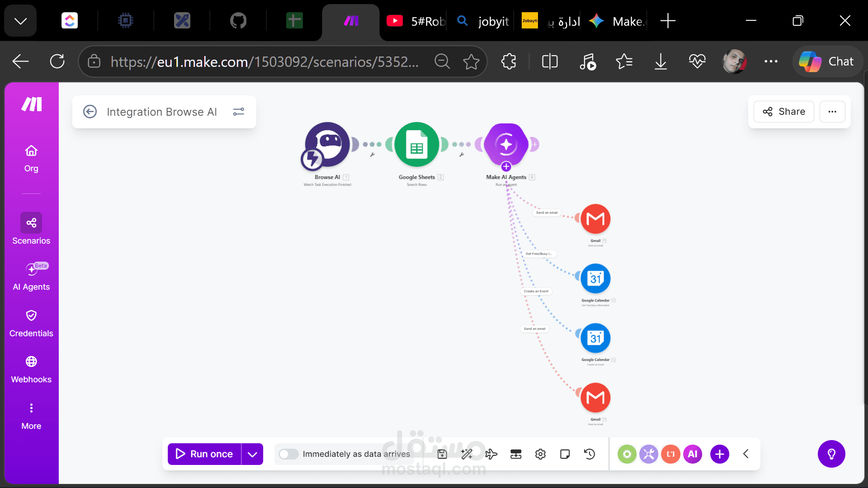Screen dimensions: 868x488
Task: Click the top 'Send an email' route label
Action: tap(547, 212)
